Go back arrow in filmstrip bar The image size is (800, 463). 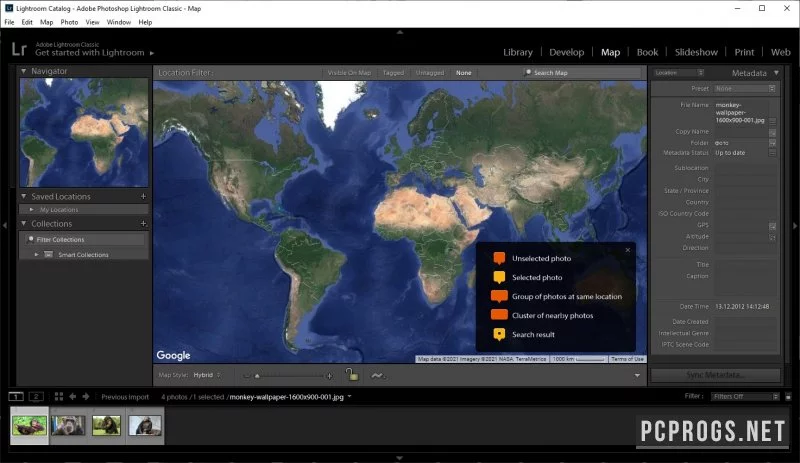point(72,396)
